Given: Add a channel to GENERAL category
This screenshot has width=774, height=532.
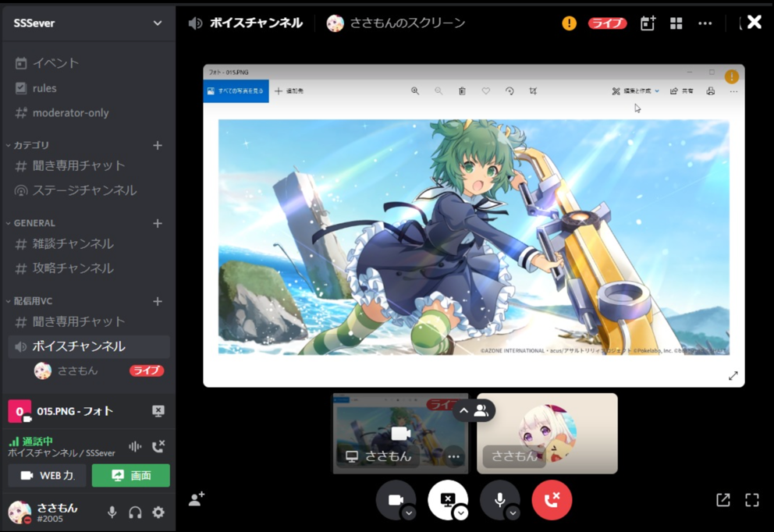Looking at the screenshot, I should click(158, 224).
